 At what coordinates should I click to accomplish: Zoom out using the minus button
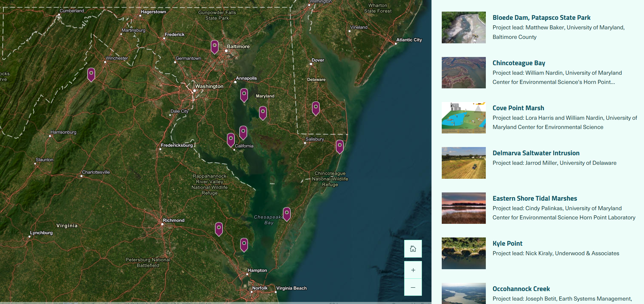pyautogui.click(x=413, y=287)
